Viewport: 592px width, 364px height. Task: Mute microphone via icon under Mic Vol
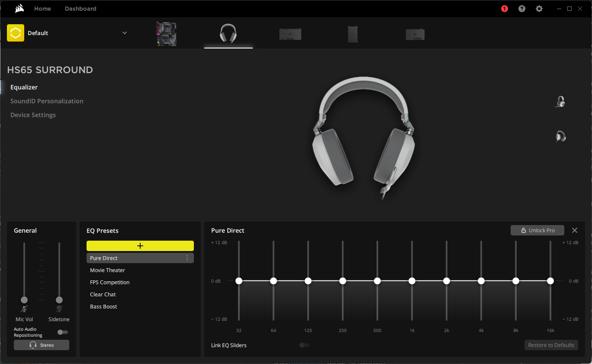coord(24,309)
